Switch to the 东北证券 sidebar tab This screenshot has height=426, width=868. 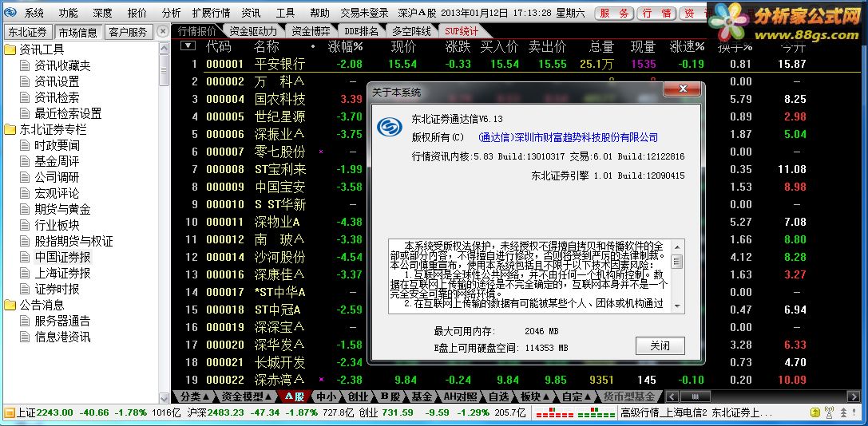[28, 32]
